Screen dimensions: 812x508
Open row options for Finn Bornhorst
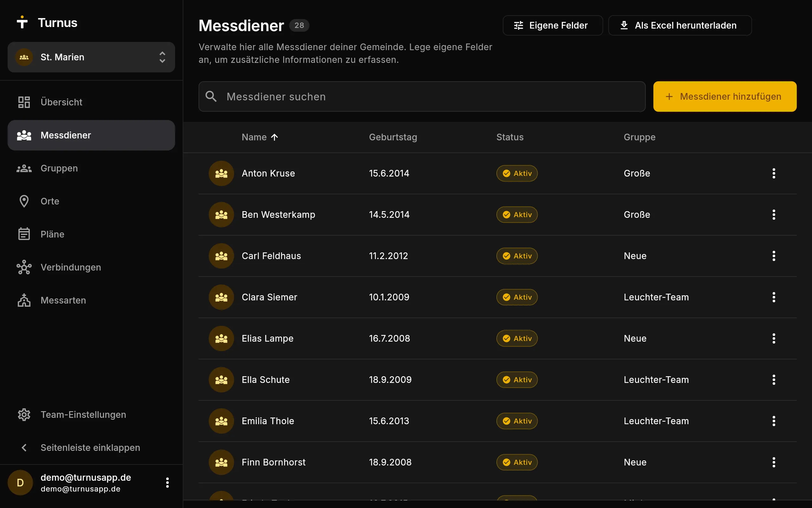[774, 462]
